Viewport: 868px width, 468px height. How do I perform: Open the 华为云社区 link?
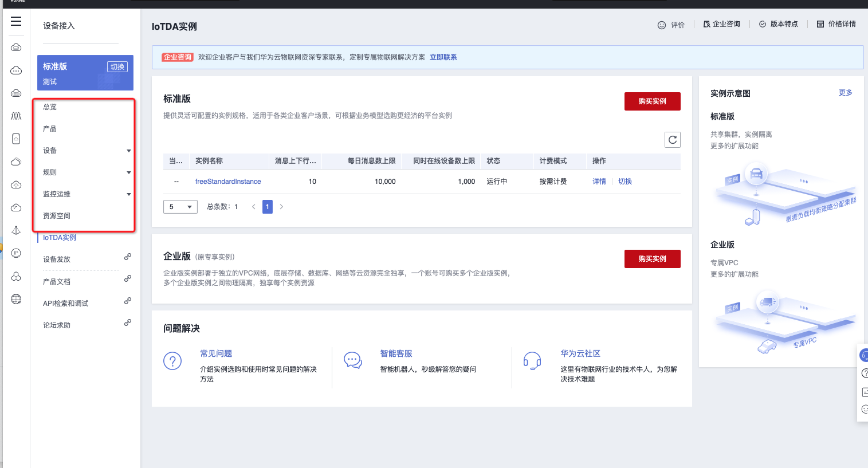pos(580,353)
